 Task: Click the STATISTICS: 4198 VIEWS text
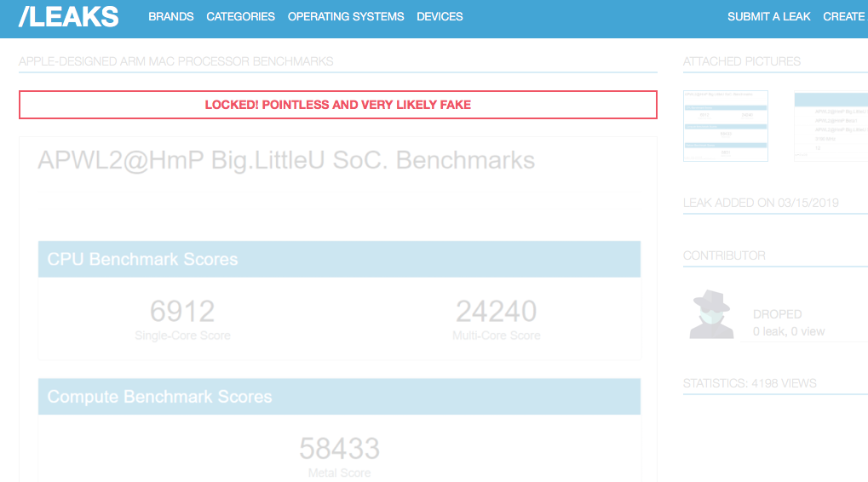click(x=750, y=383)
